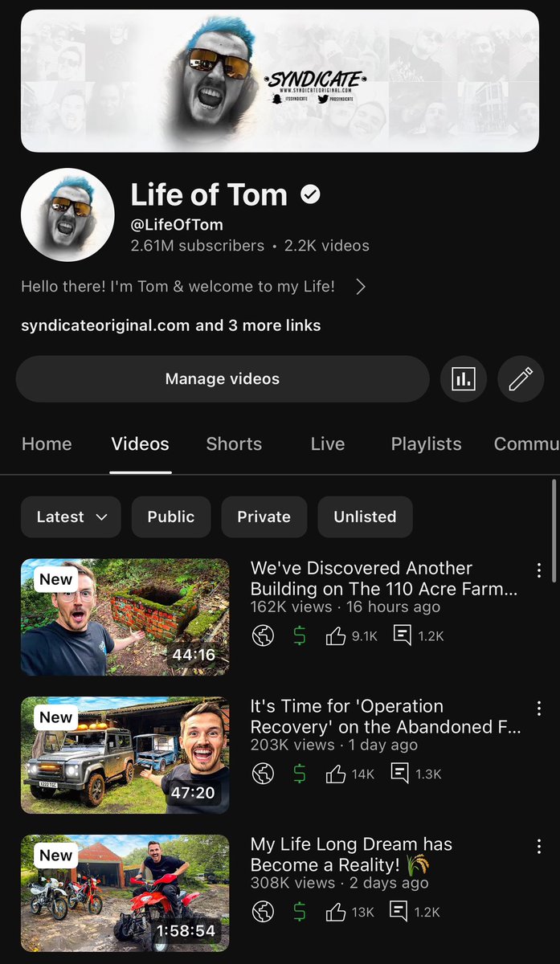The image size is (560, 964).
Task: Tap '2.61M subscribers' count text
Action: (198, 246)
